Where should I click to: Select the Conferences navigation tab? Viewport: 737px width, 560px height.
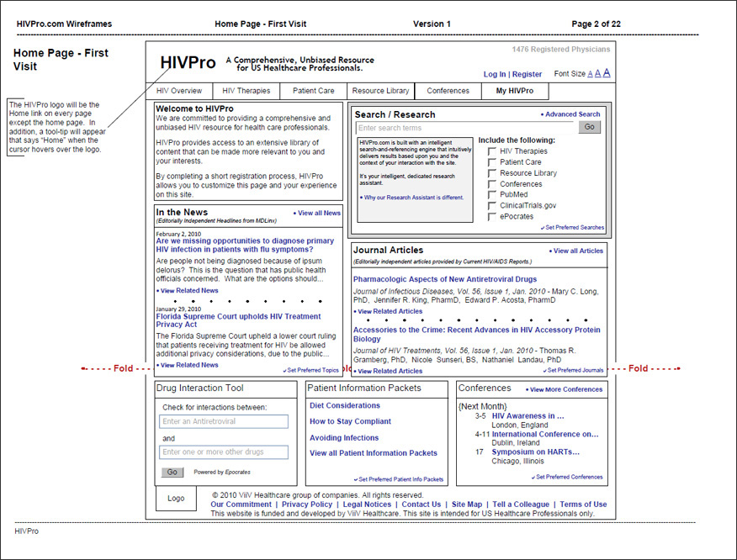(448, 91)
